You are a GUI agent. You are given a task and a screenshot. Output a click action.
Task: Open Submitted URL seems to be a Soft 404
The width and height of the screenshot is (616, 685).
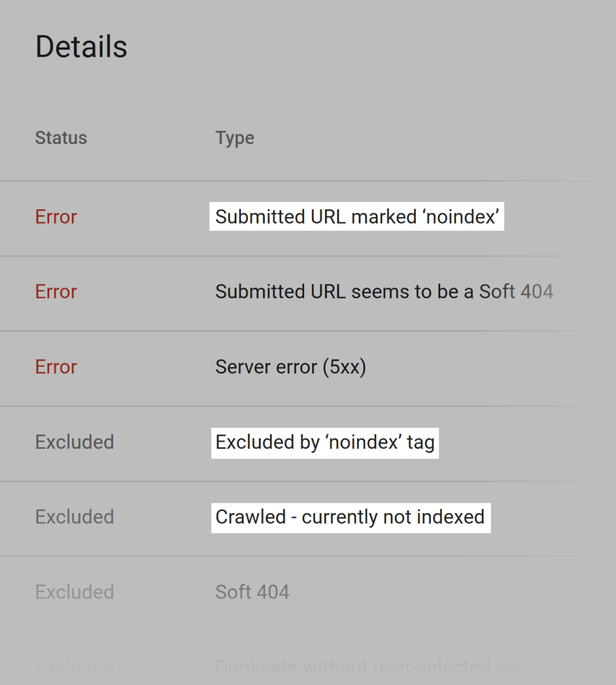tap(384, 292)
